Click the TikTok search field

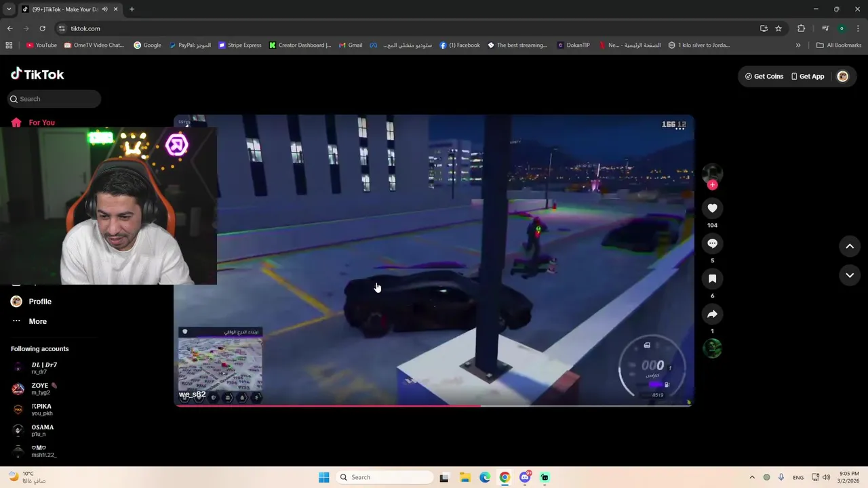tap(54, 99)
